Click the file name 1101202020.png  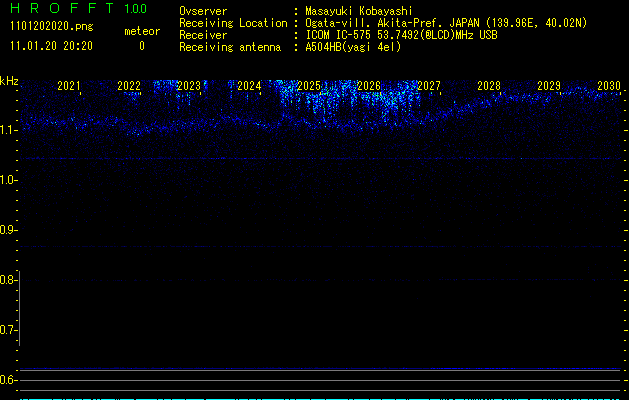pyautogui.click(x=52, y=26)
